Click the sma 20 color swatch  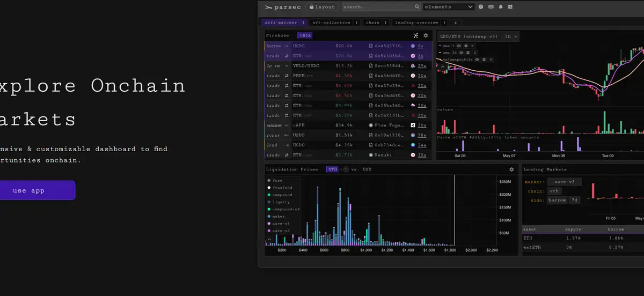coord(440,53)
